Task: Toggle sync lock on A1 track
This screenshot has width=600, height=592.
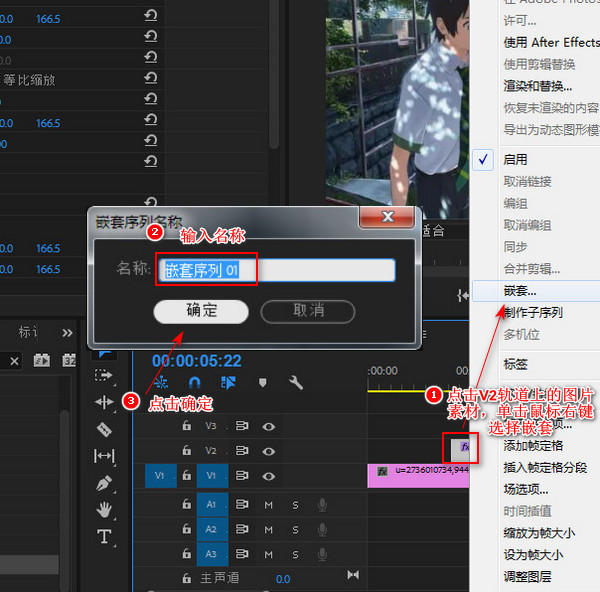Action: tap(242, 504)
